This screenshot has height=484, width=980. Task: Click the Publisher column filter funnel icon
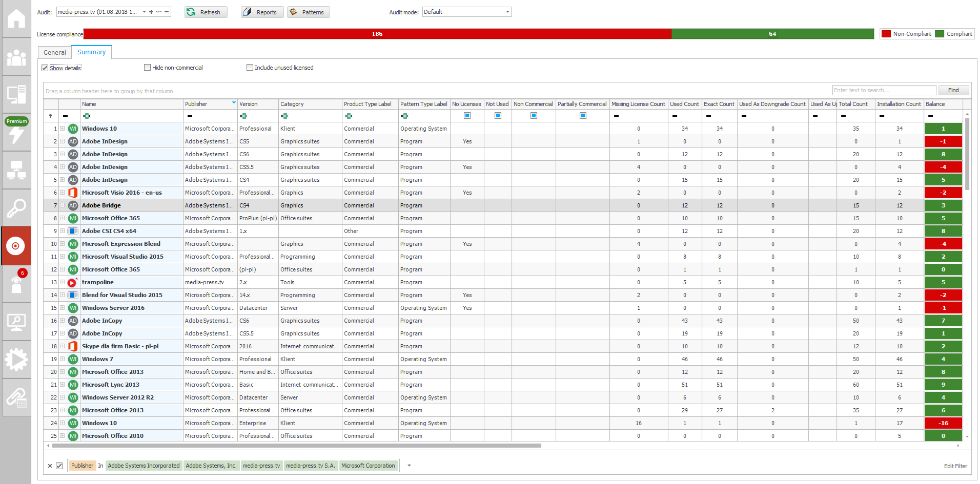click(x=234, y=103)
